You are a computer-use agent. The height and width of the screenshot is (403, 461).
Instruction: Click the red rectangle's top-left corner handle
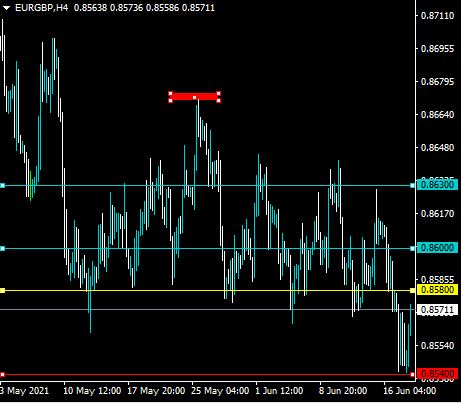[x=170, y=94]
